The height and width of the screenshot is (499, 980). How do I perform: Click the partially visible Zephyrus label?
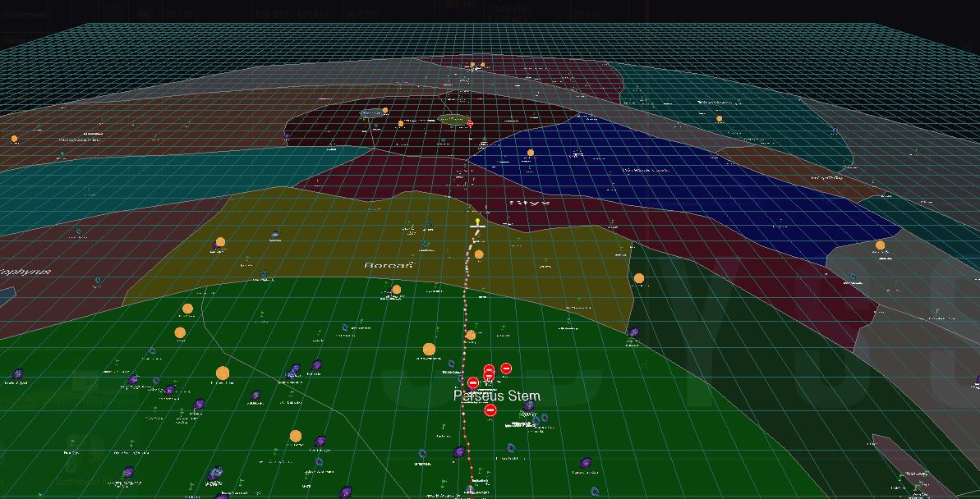[x=25, y=271]
